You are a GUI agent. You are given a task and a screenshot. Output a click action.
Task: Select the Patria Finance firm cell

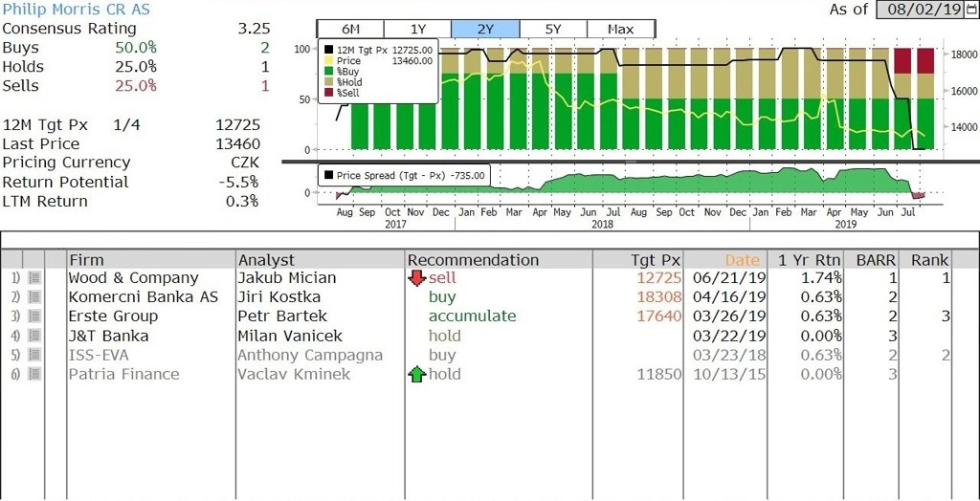pos(123,375)
